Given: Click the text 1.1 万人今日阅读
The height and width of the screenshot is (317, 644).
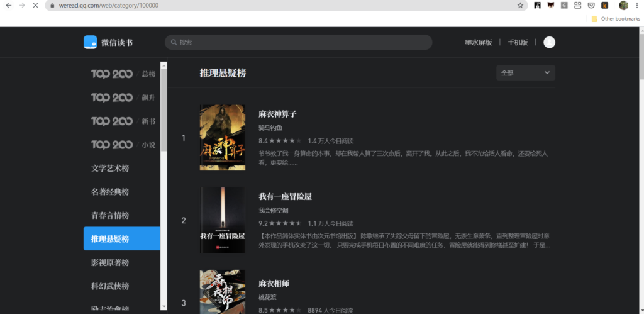Looking at the screenshot, I should (x=331, y=224).
